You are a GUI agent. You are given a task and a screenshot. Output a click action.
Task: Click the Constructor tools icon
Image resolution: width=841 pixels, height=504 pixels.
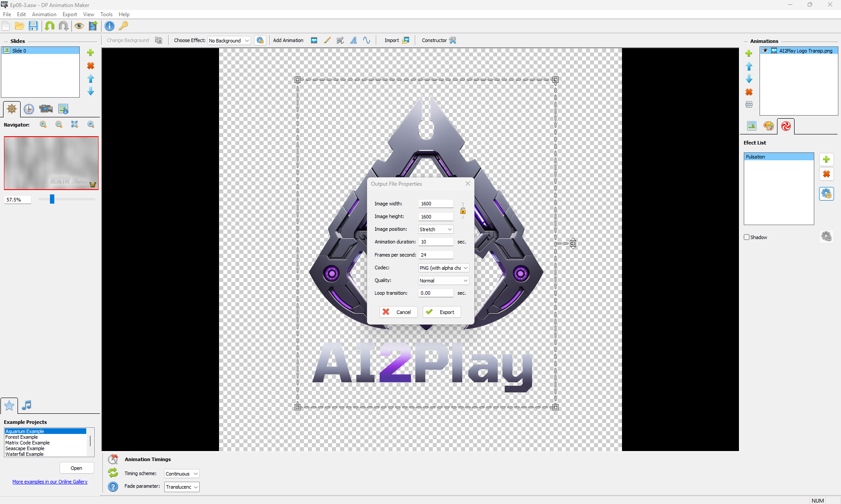click(x=453, y=40)
